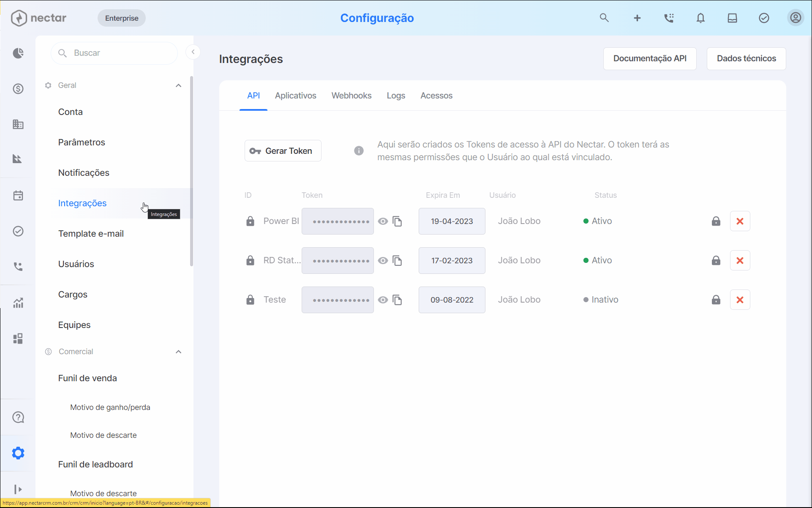Open phone calls sidebar icon

18,267
